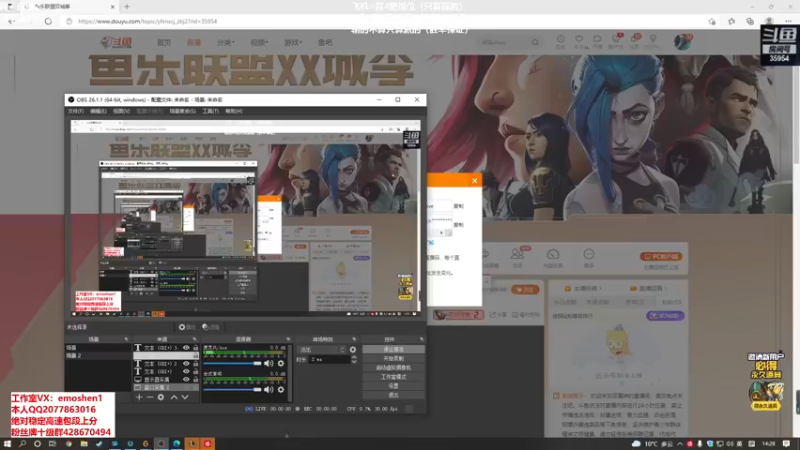Open the Windows Start menu
The width and height of the screenshot is (800, 450).
[7, 444]
